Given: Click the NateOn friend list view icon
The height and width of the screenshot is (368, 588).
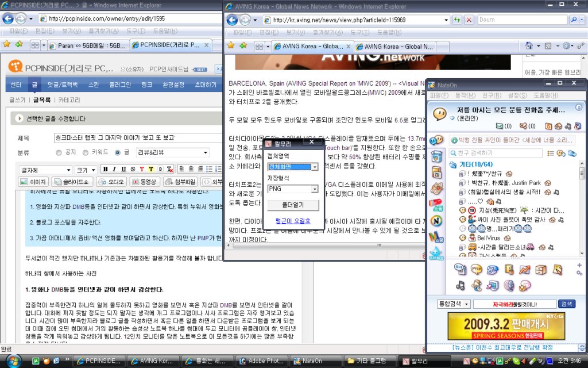Looking at the screenshot, I should pos(551,153).
